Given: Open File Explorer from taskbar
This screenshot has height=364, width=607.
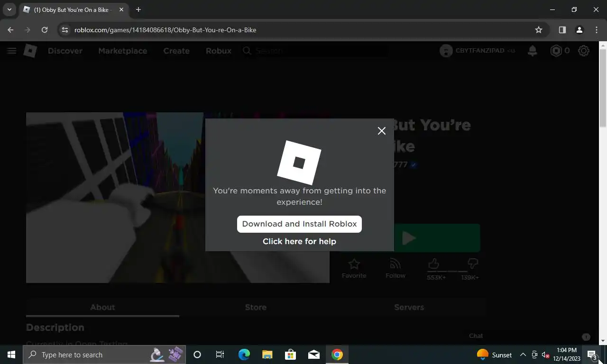Looking at the screenshot, I should pyautogui.click(x=267, y=355).
